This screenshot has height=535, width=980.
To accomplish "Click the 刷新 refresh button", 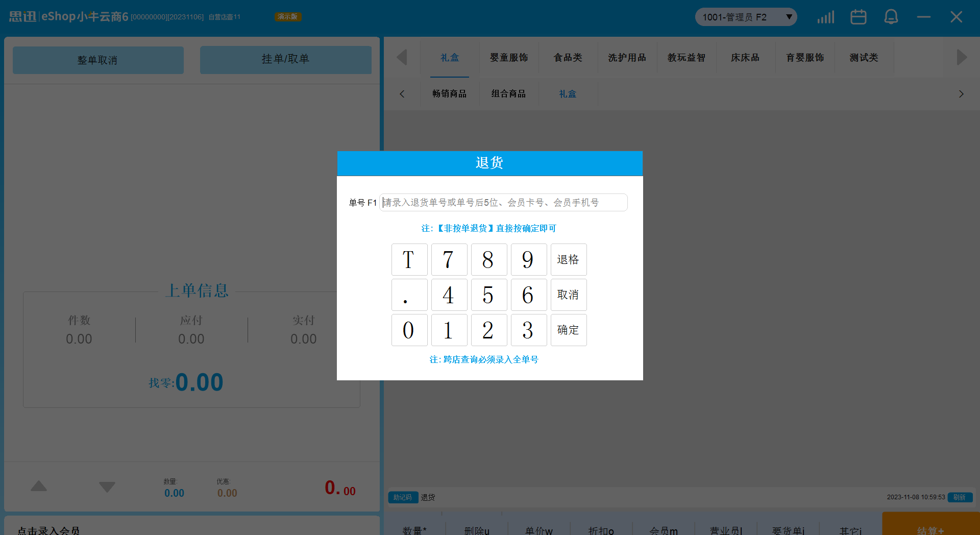I will coord(960,497).
